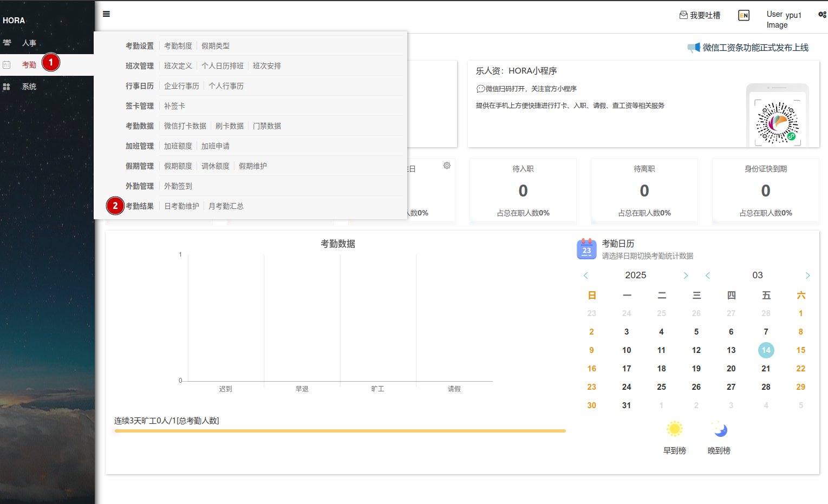This screenshot has width=828, height=504.
Task: Click the EN language switch icon
Action: point(744,16)
